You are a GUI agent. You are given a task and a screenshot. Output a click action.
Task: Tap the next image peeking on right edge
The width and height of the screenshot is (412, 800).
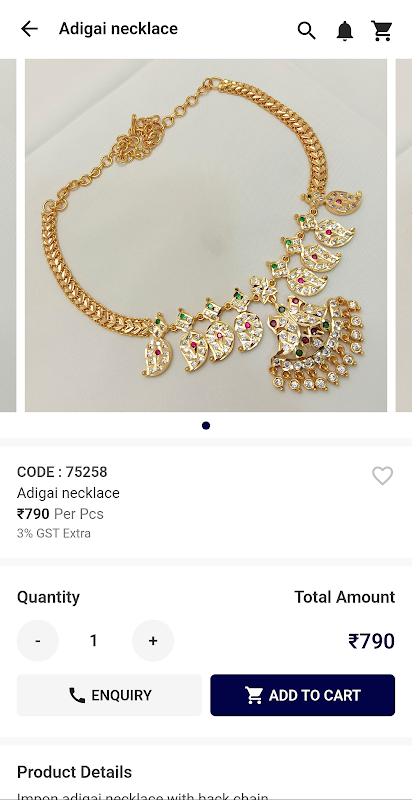(404, 235)
